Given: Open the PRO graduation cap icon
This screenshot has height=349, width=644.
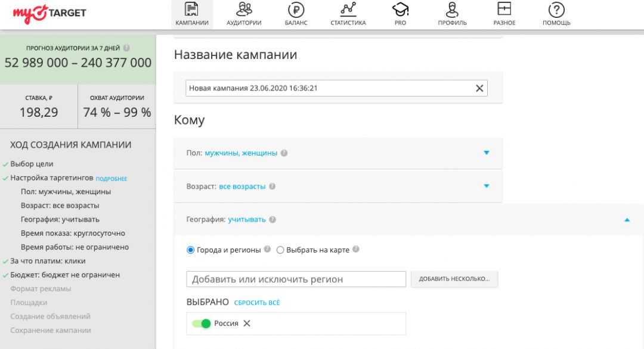Looking at the screenshot, I should click(x=400, y=10).
